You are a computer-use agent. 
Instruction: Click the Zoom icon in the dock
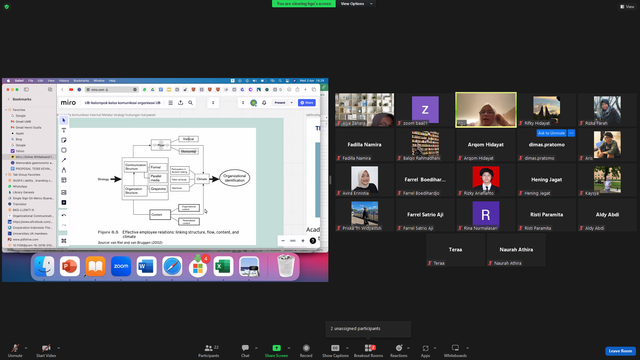tap(121, 267)
